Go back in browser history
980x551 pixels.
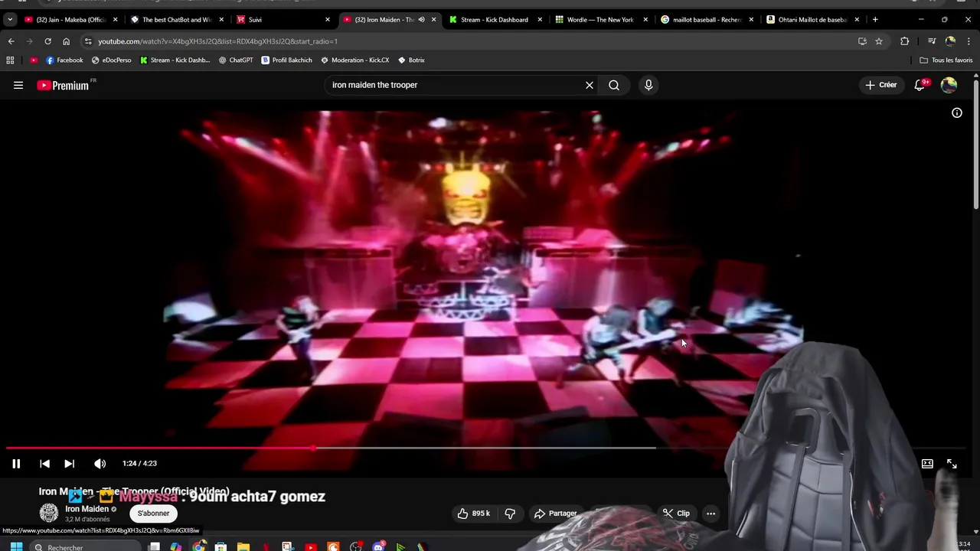click(11, 41)
